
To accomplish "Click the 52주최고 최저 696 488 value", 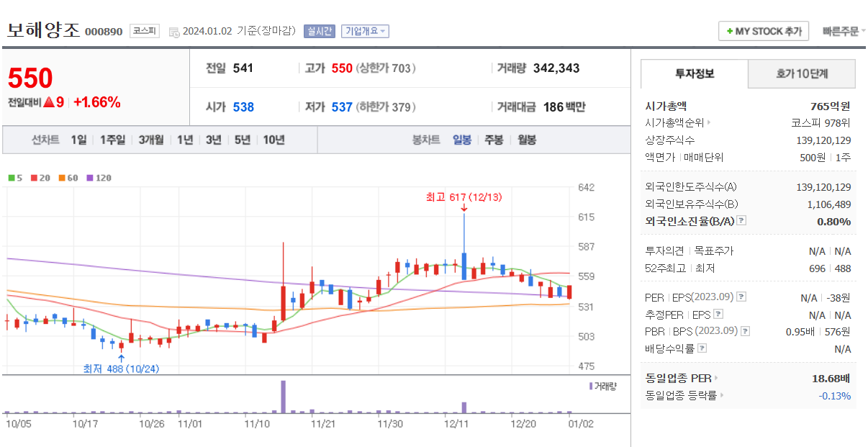I will tap(830, 268).
